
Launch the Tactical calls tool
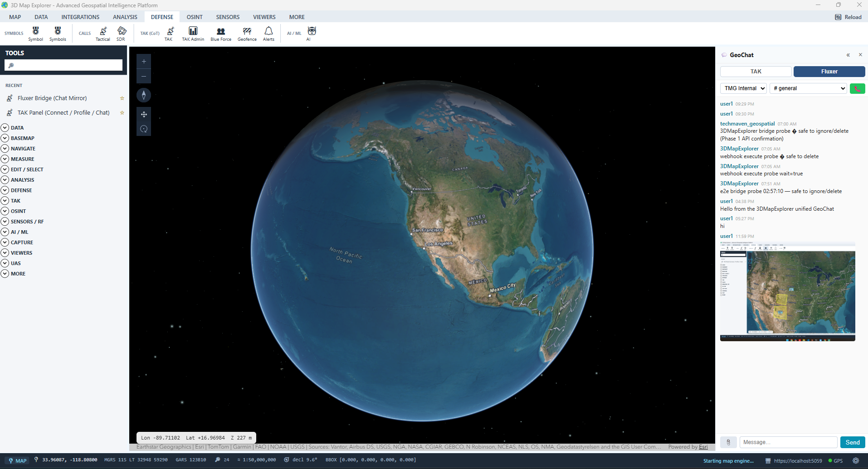(103, 34)
